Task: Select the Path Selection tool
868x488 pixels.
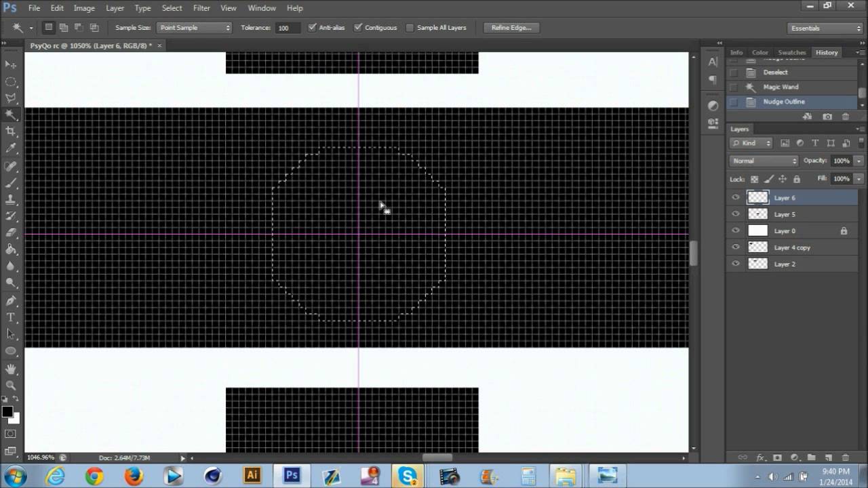Action: click(11, 333)
